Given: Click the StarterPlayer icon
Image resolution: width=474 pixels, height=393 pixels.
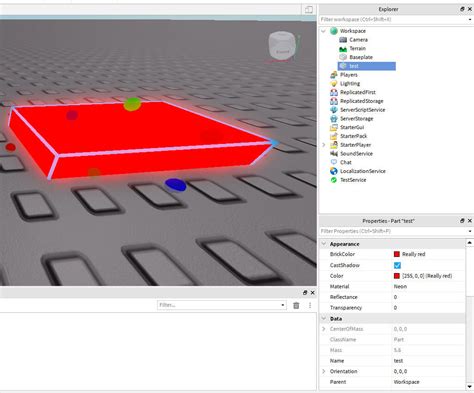Looking at the screenshot, I should coord(334,145).
